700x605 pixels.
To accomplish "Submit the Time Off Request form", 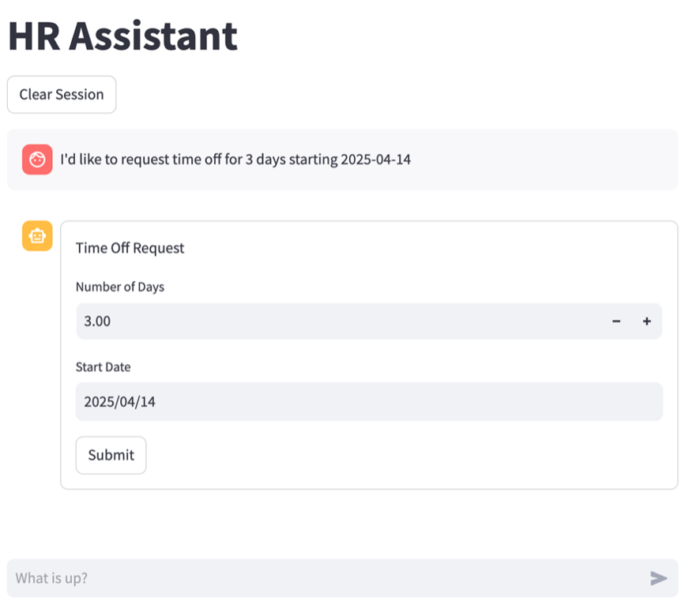I will (111, 455).
